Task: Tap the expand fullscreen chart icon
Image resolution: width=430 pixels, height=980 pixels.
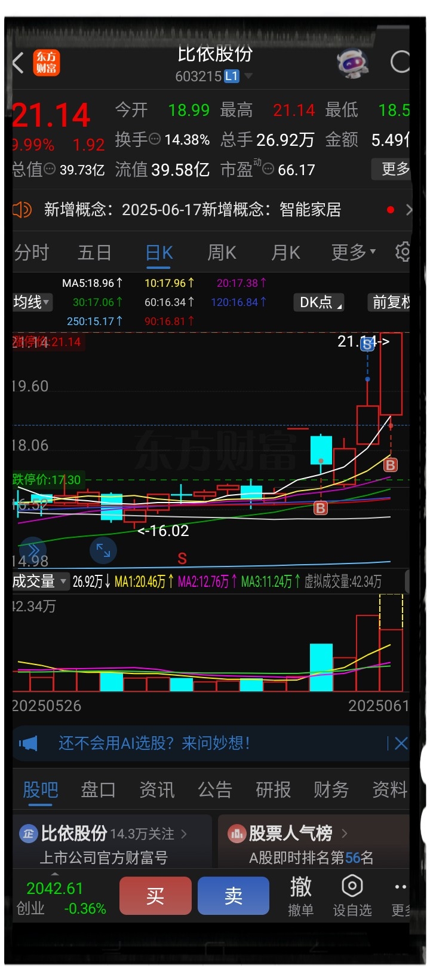Action: tap(103, 550)
